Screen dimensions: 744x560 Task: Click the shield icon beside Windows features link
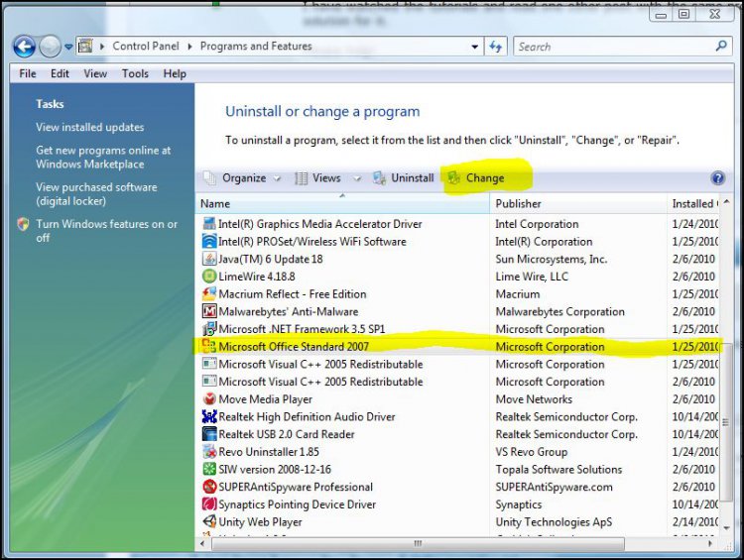click(23, 224)
